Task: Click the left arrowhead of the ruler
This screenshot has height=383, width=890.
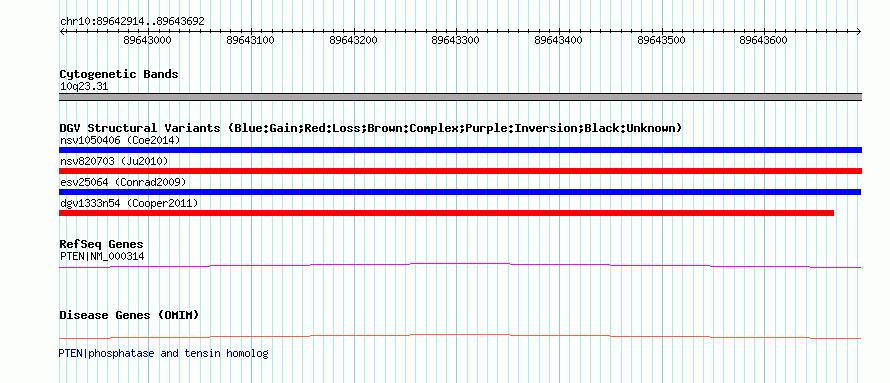Action: 62,31
